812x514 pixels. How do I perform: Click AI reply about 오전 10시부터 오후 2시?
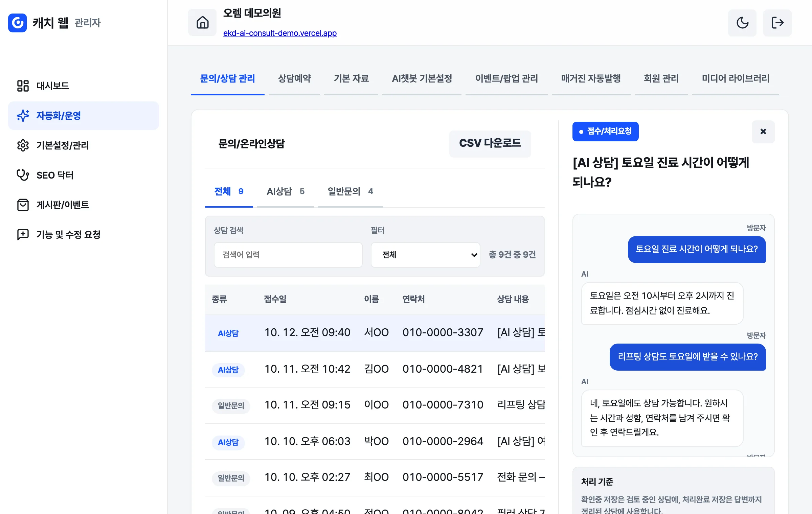click(662, 303)
